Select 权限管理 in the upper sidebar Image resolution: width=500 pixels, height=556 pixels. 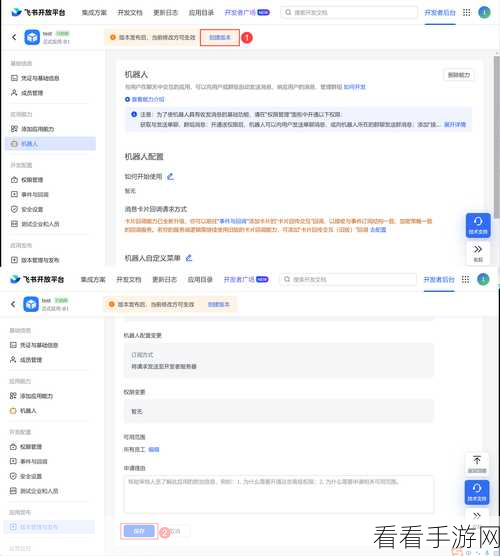tap(50, 180)
